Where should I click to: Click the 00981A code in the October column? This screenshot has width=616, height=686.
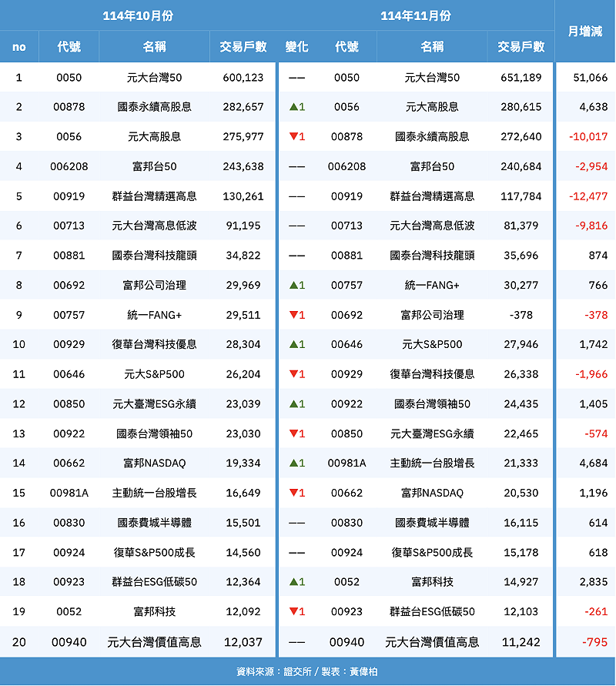[69, 493]
